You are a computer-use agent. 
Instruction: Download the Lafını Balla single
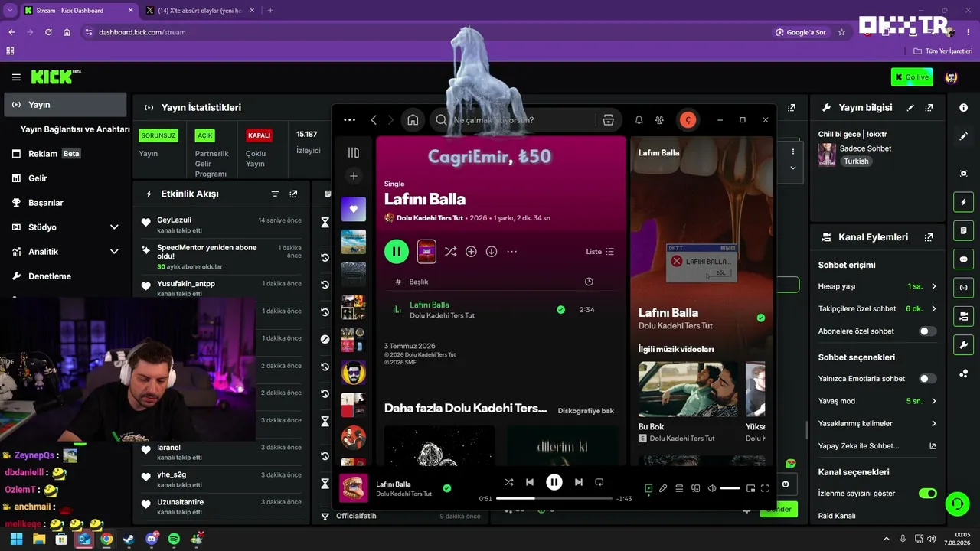pos(492,251)
